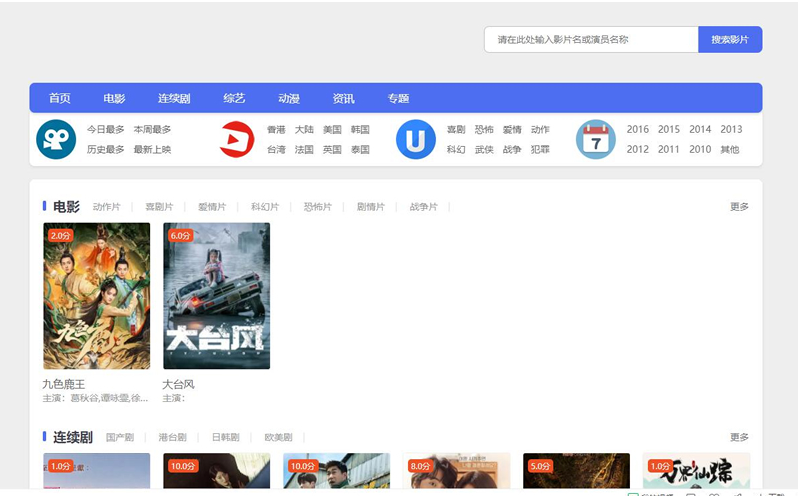The width and height of the screenshot is (800, 496).
Task: Open 欧美剧 subcategory in 连续剧 section
Action: 279,437
